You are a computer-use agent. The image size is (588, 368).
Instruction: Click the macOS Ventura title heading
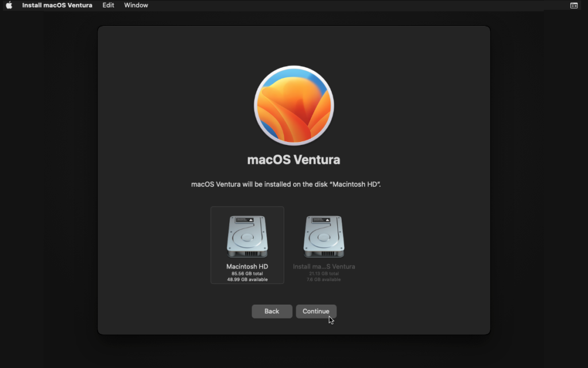tap(293, 160)
